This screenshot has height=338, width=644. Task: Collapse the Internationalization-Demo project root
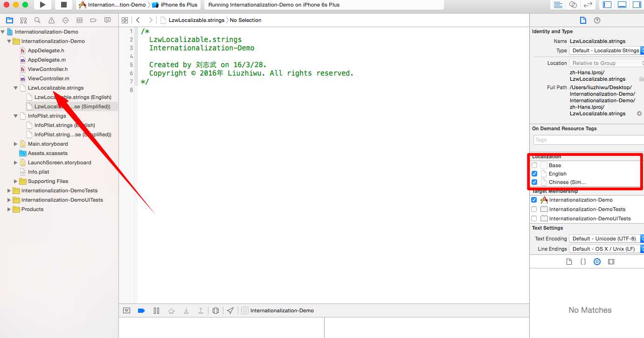pyautogui.click(x=3, y=32)
